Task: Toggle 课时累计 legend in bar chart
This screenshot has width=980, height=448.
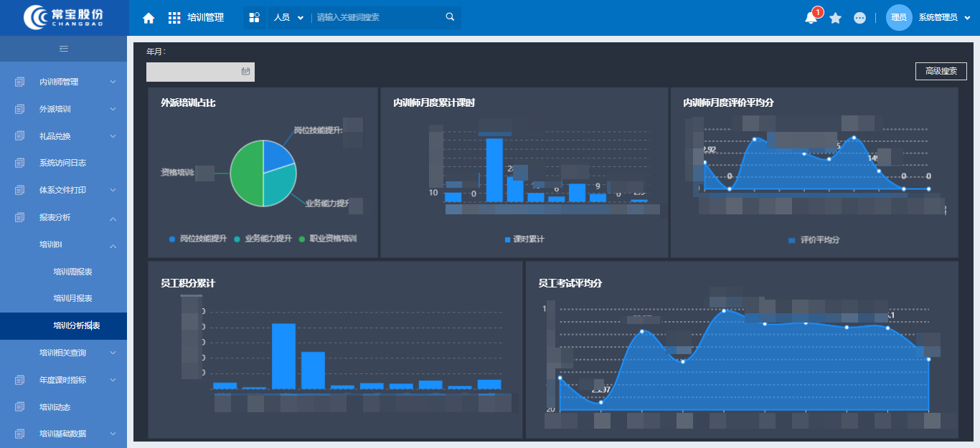Action: (x=524, y=239)
